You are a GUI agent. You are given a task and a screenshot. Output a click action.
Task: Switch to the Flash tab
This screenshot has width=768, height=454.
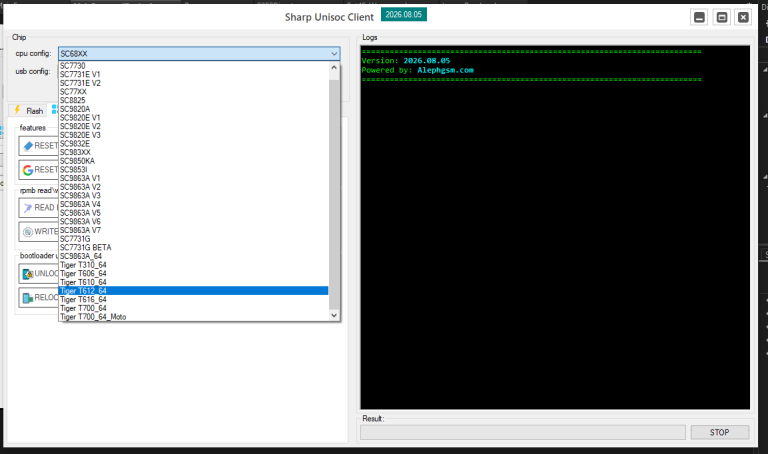[28, 111]
